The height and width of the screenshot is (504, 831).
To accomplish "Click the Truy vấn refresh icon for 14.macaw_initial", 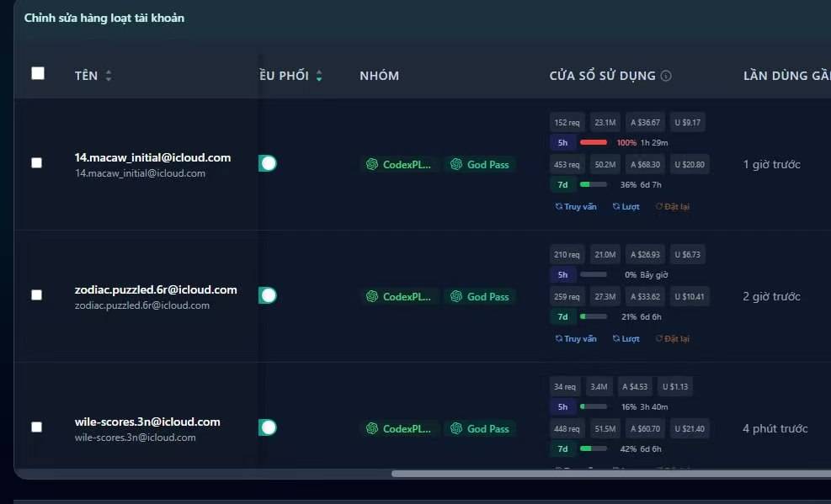I will [558, 206].
